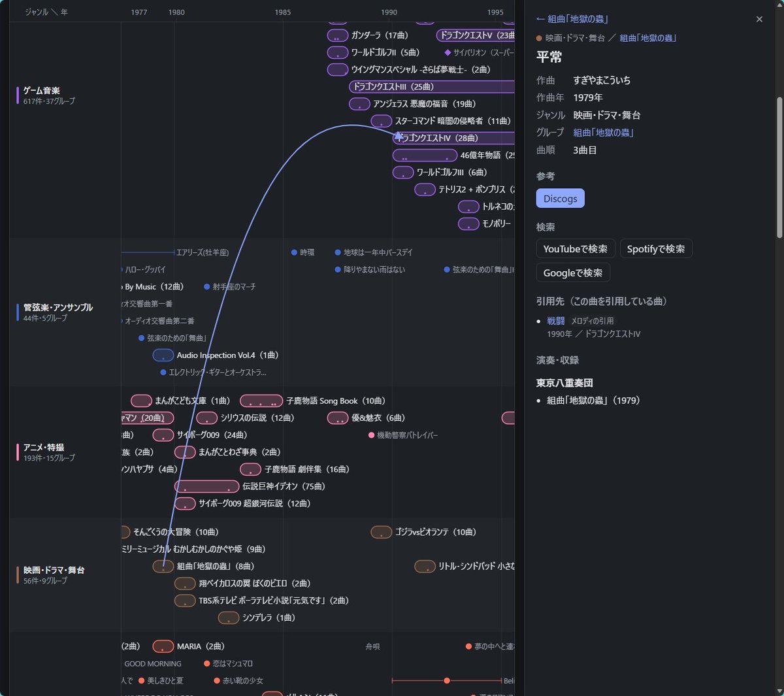Click Googleで検索 button
784x696 pixels.
[x=573, y=273]
